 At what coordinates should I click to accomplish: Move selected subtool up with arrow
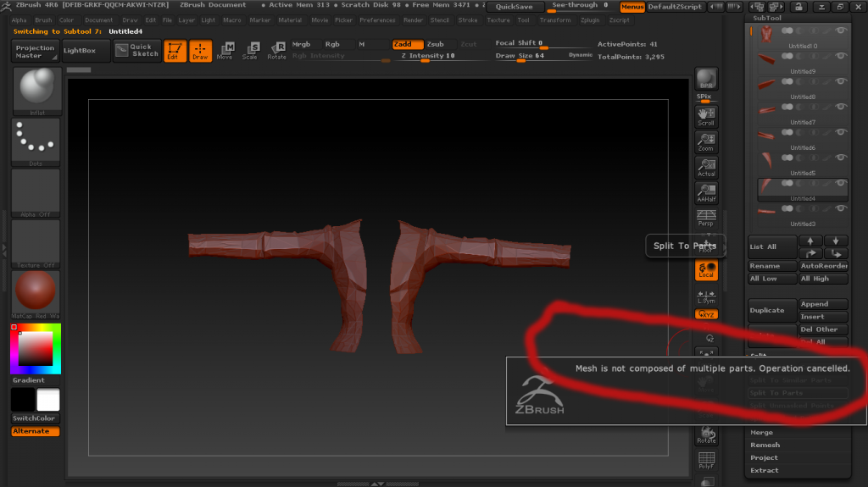point(810,241)
